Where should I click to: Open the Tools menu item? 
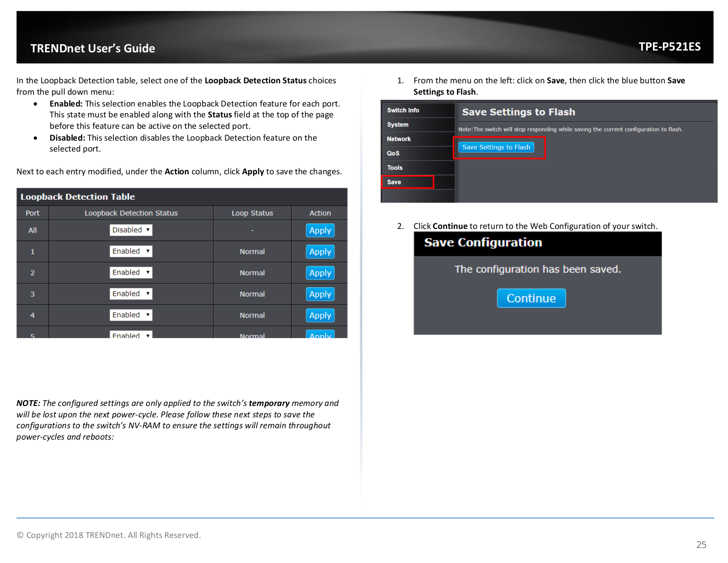click(x=418, y=167)
